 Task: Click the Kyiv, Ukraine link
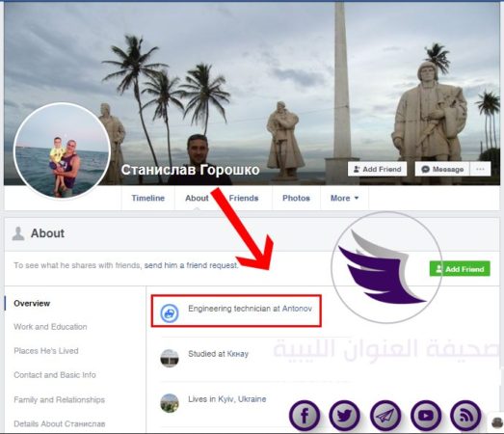tap(242, 399)
